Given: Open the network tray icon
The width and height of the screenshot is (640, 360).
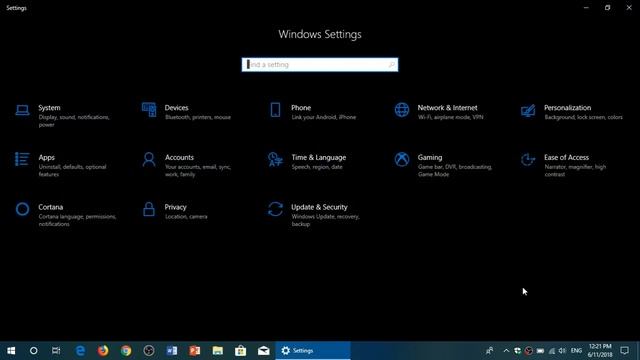Looking at the screenshot, I should 552,351.
